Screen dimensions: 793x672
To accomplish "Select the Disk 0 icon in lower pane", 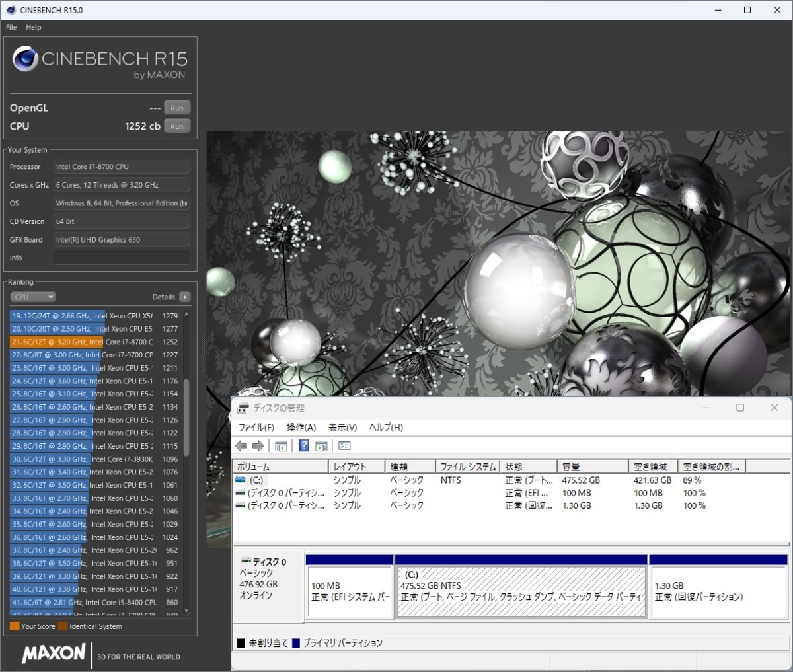I will tap(246, 561).
